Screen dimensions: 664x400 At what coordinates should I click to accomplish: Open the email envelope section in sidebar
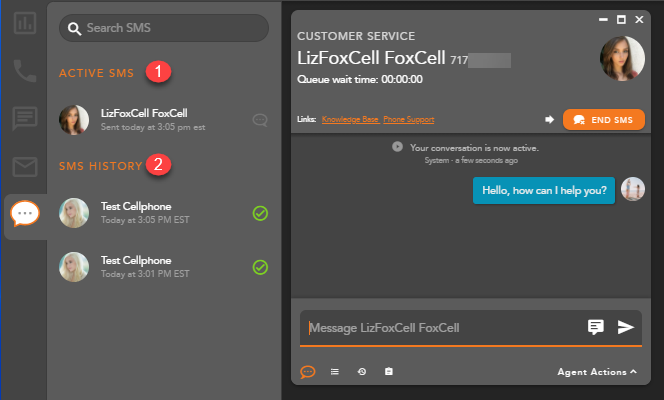click(x=23, y=166)
